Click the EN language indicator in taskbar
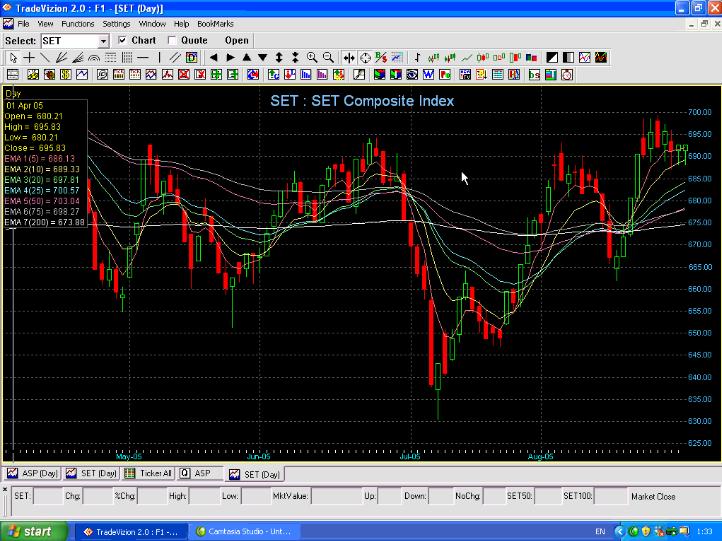 point(600,531)
